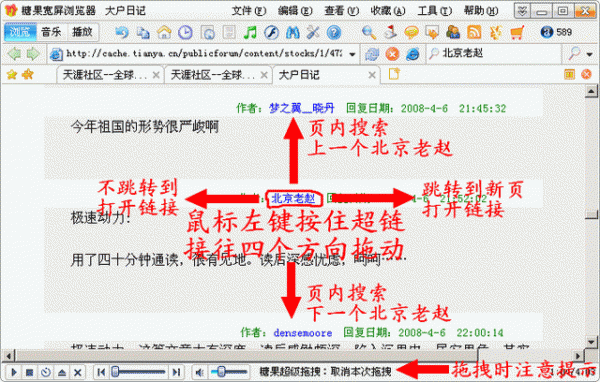The width and height of the screenshot is (600, 382).
Task: Click the Flash toolbar icon
Action: click(x=271, y=33)
